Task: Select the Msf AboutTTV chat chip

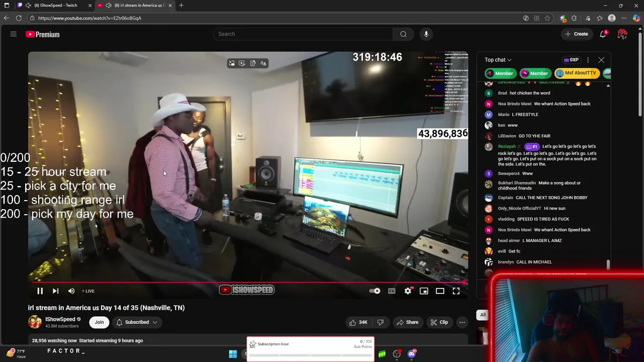Action: point(577,73)
